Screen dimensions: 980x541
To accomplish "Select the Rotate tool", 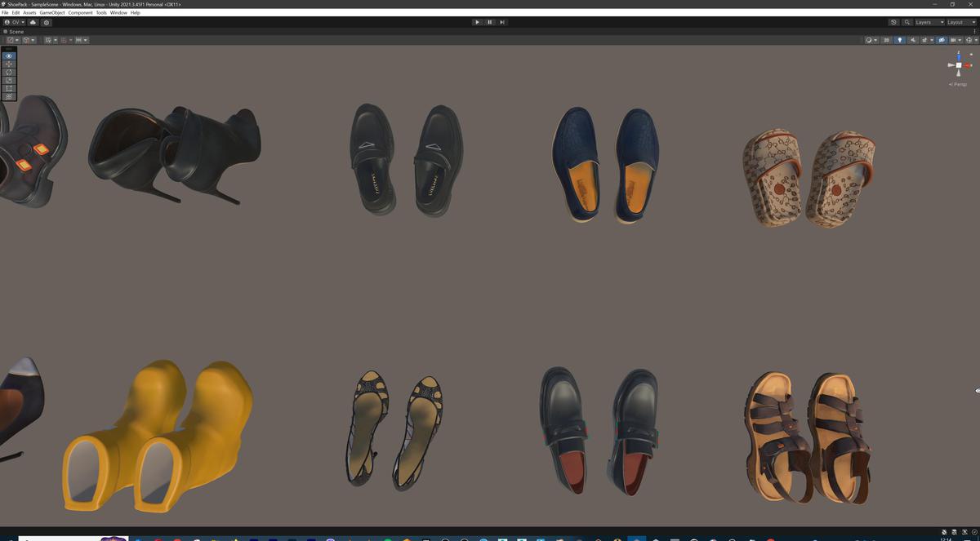I will tap(8, 73).
